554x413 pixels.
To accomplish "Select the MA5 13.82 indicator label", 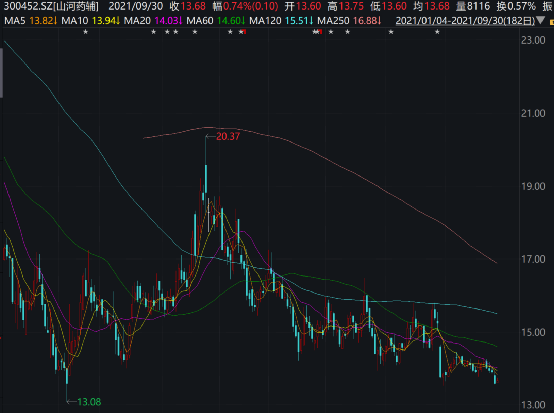I will [31, 21].
